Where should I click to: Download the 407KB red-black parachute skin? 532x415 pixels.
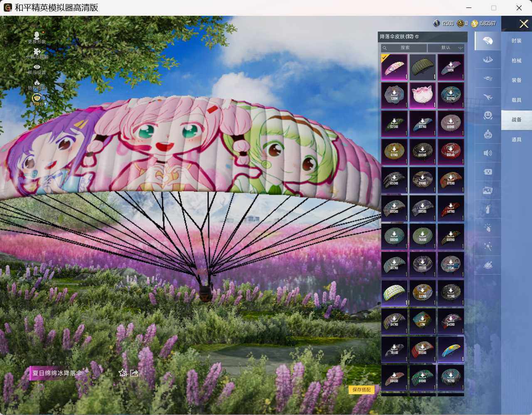click(451, 209)
